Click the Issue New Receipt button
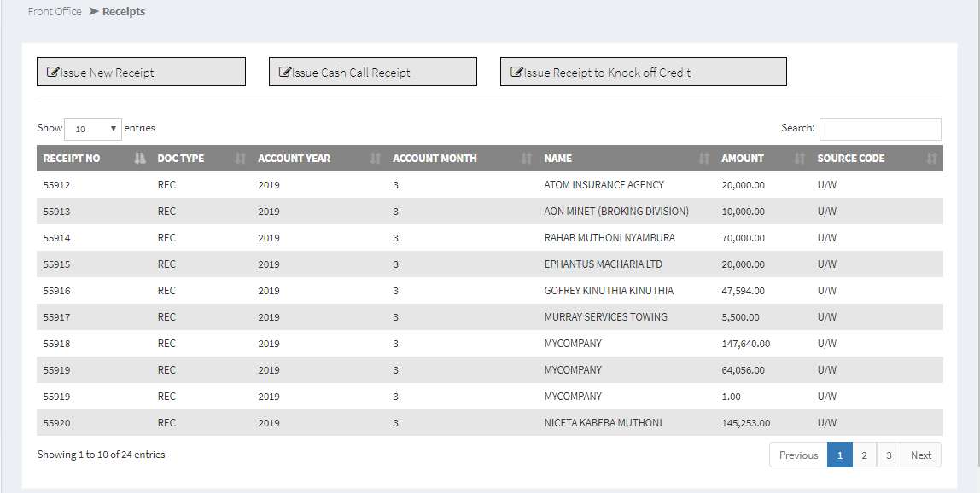This screenshot has width=980, height=493. tap(141, 72)
